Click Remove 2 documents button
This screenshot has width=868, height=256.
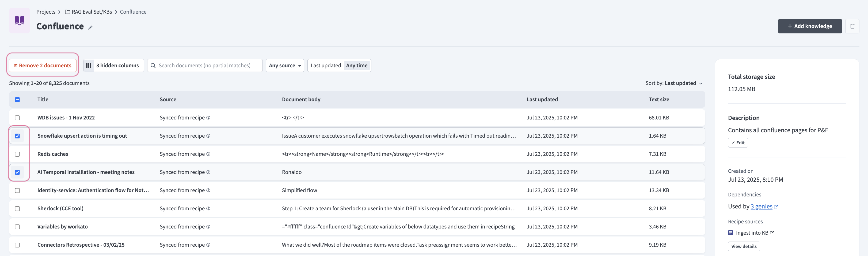(43, 65)
